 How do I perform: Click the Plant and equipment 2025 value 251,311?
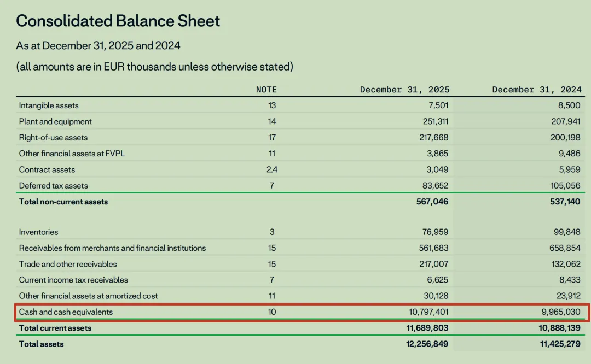pos(432,121)
